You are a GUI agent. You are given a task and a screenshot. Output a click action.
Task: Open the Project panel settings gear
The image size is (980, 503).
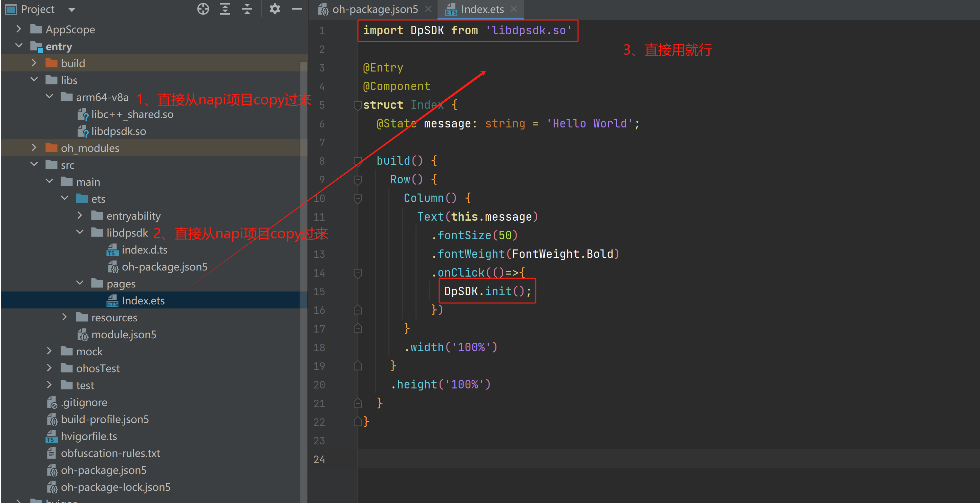(x=275, y=9)
